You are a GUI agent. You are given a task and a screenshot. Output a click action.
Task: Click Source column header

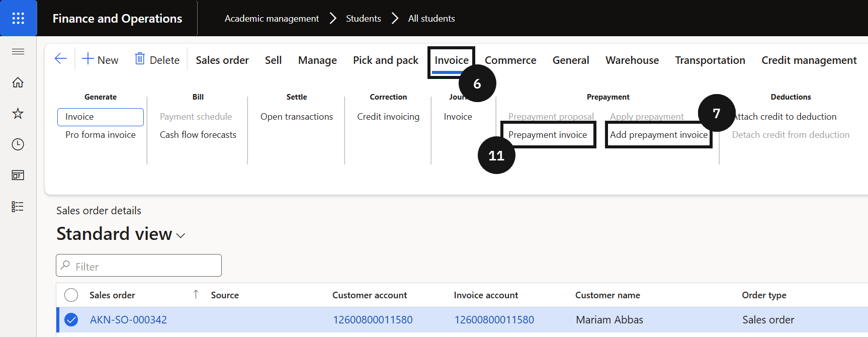(x=225, y=295)
